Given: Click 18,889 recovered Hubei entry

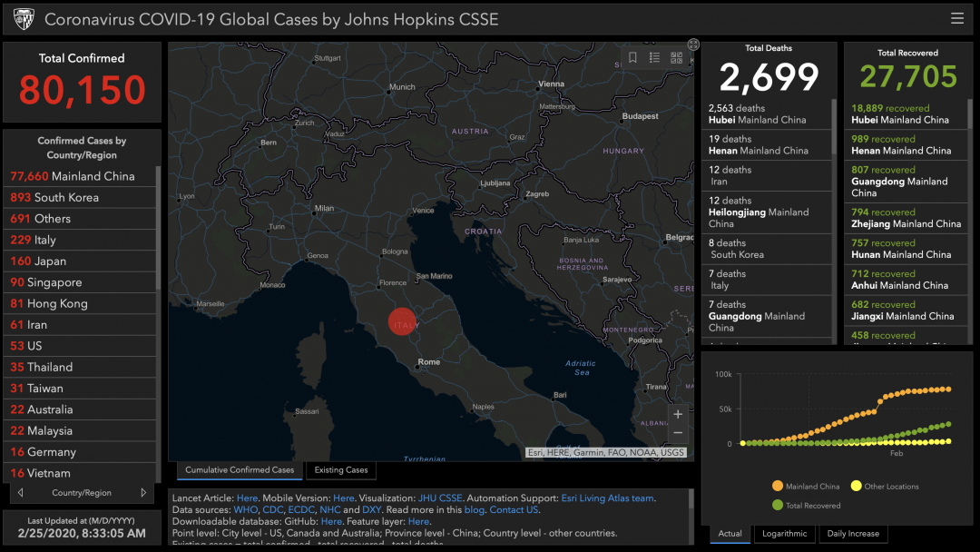Looking at the screenshot, I should 906,113.
